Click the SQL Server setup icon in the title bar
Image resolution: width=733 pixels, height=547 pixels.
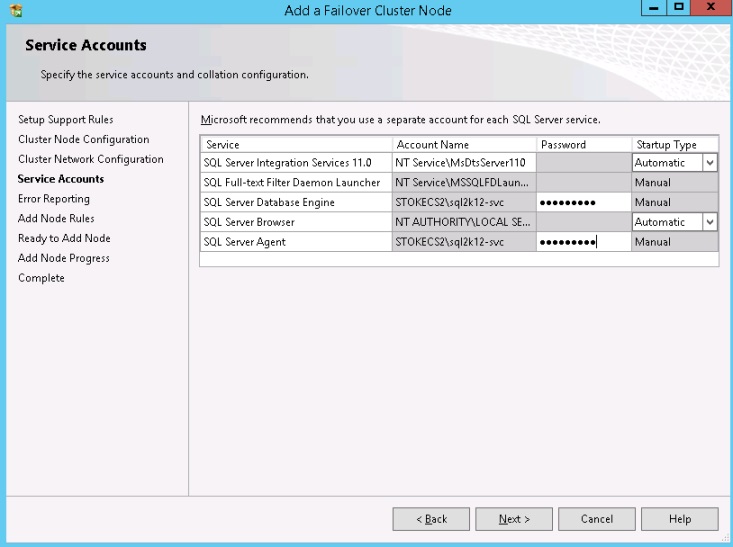pyautogui.click(x=16, y=10)
